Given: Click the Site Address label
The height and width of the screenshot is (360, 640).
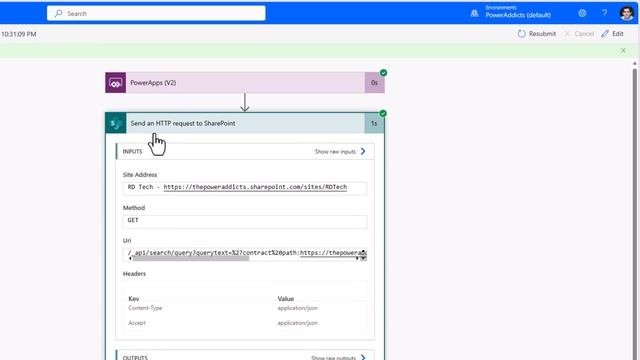Looking at the screenshot, I should 140,175.
